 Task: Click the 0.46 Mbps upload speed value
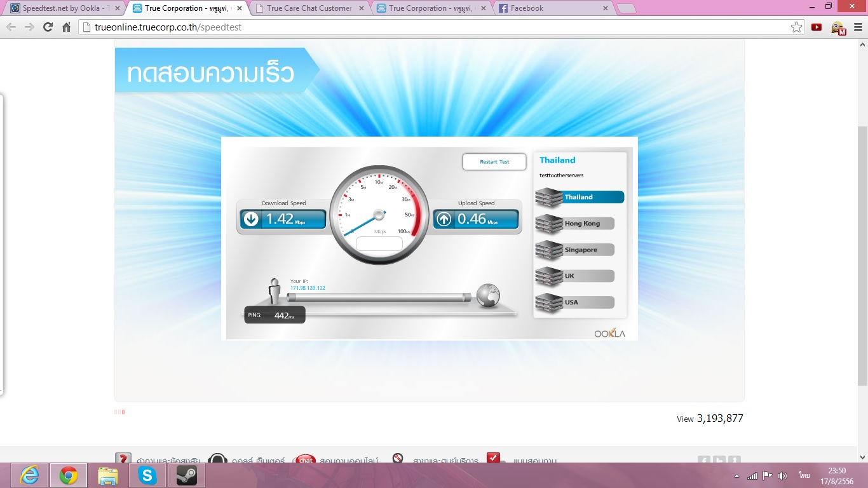(x=478, y=219)
